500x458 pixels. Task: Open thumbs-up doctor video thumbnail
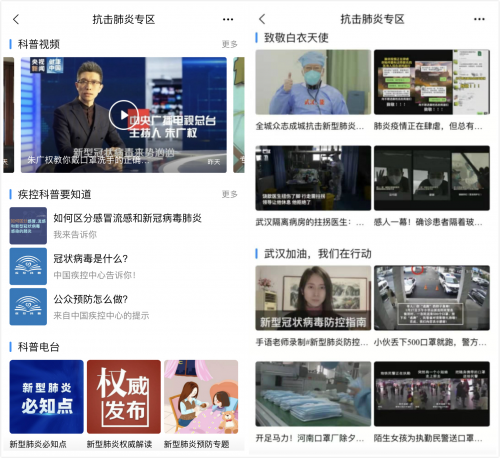click(x=313, y=82)
